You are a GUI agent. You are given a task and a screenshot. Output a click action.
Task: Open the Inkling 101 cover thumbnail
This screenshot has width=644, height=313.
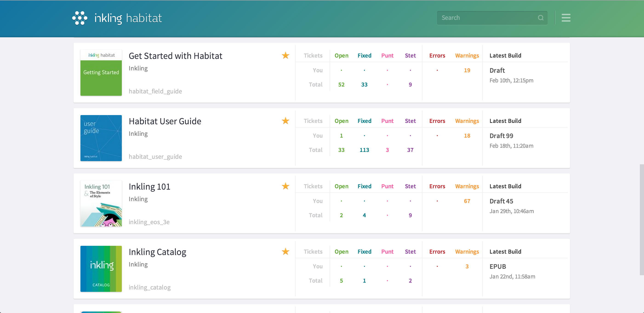coord(101,203)
